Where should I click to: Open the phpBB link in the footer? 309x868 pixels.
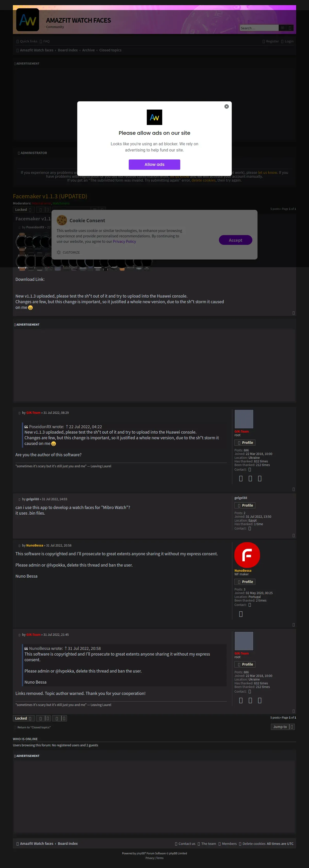click(x=140, y=854)
